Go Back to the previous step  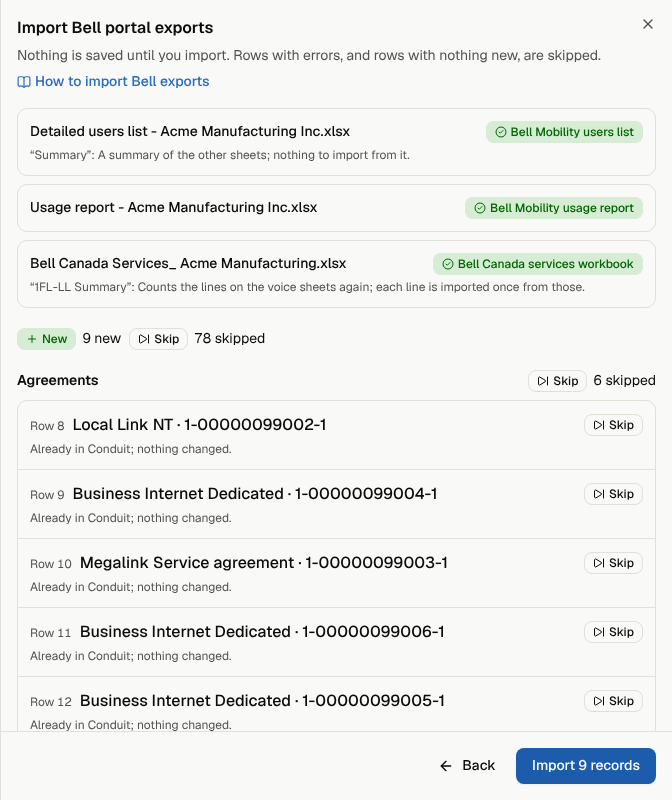(467, 766)
